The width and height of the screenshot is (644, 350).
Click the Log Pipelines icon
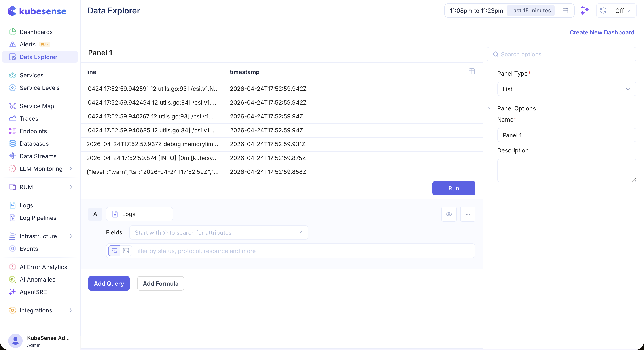(13, 218)
